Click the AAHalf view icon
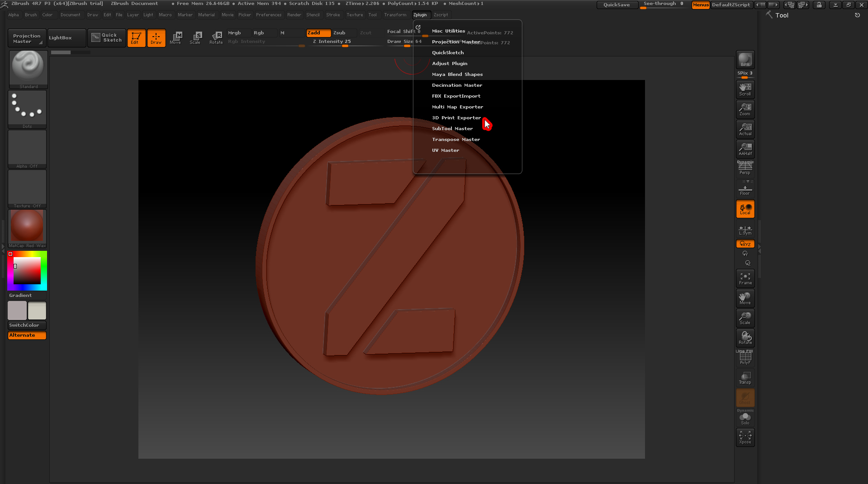Screen dimensions: 868x484 point(745,149)
